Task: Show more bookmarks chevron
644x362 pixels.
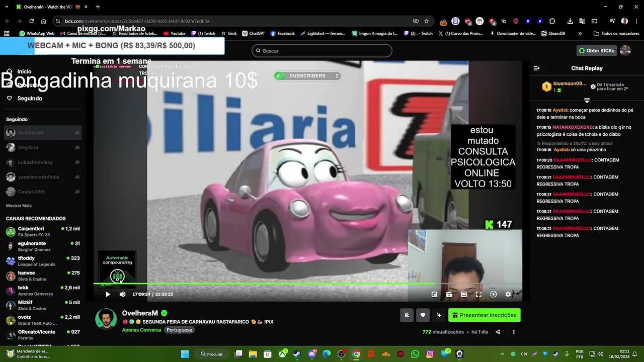Action: 580,34
